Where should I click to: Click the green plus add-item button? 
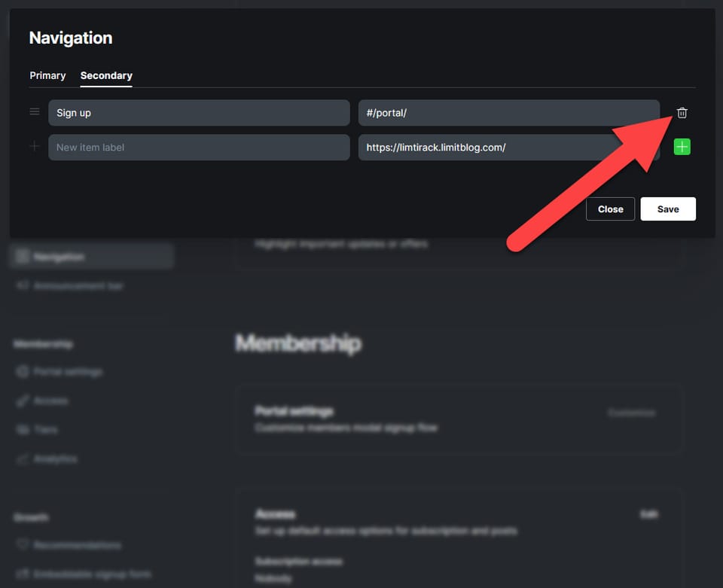[x=682, y=147]
